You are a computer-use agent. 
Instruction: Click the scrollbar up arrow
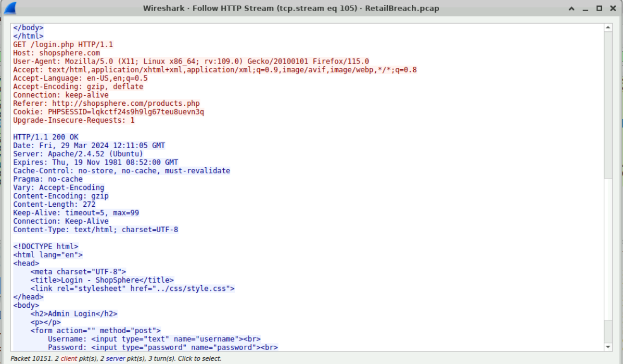coord(608,28)
